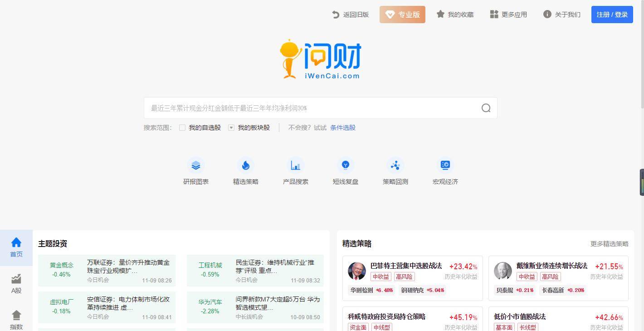The width and height of the screenshot is (644, 331).
Task: Enable the 我的自选股 checkbox
Action: point(182,128)
